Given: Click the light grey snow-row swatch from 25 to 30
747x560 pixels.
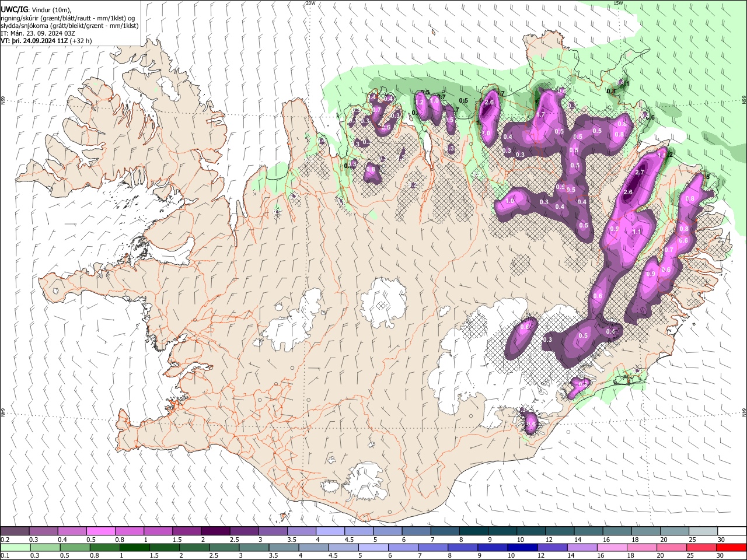Looking at the screenshot, I should 703,531.
